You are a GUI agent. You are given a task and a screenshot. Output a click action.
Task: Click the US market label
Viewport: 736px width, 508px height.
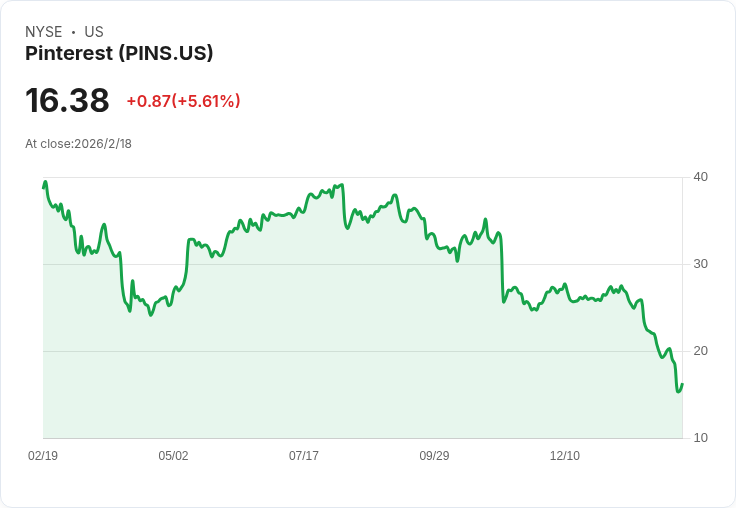pyautogui.click(x=94, y=32)
